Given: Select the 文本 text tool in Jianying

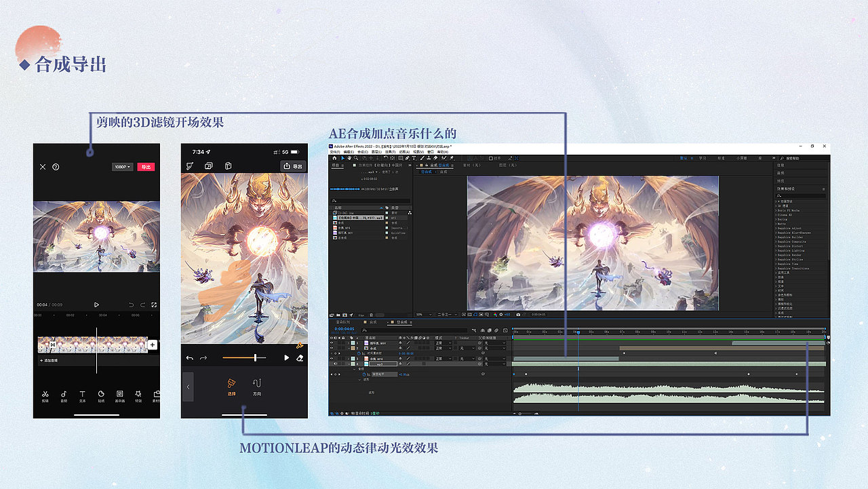Looking at the screenshot, I should (82, 395).
